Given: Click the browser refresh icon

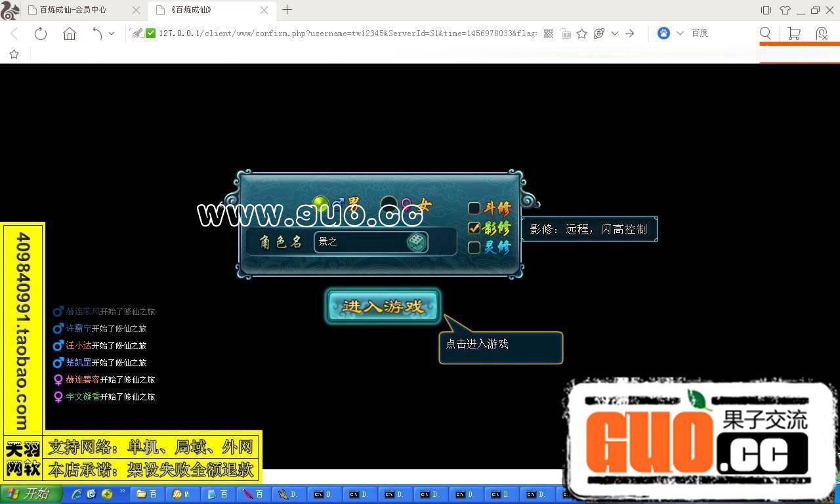Looking at the screenshot, I should point(41,34).
